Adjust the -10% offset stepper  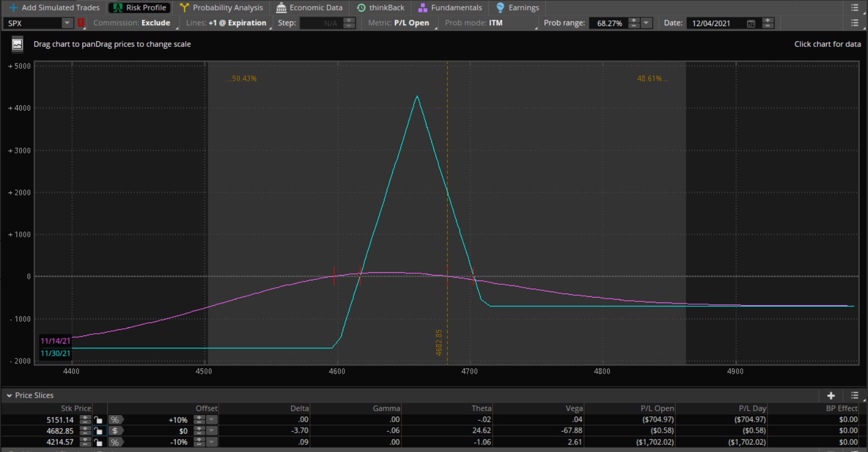199,442
